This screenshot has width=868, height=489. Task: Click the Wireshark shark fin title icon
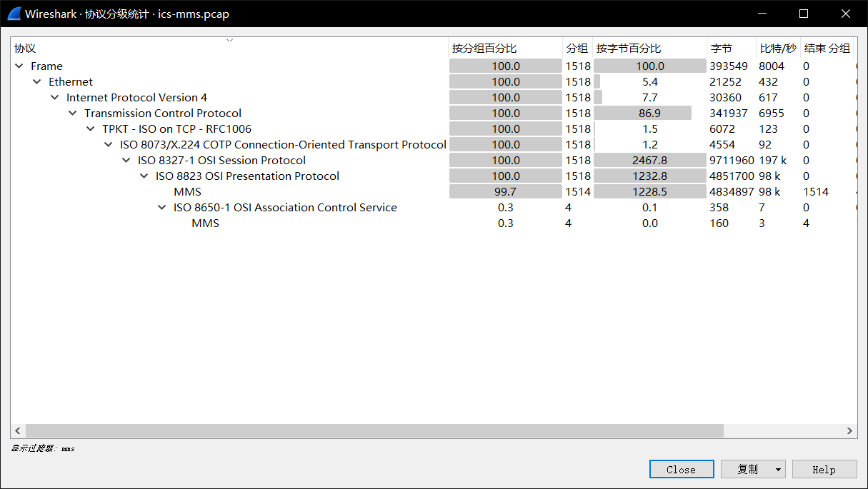coord(14,14)
